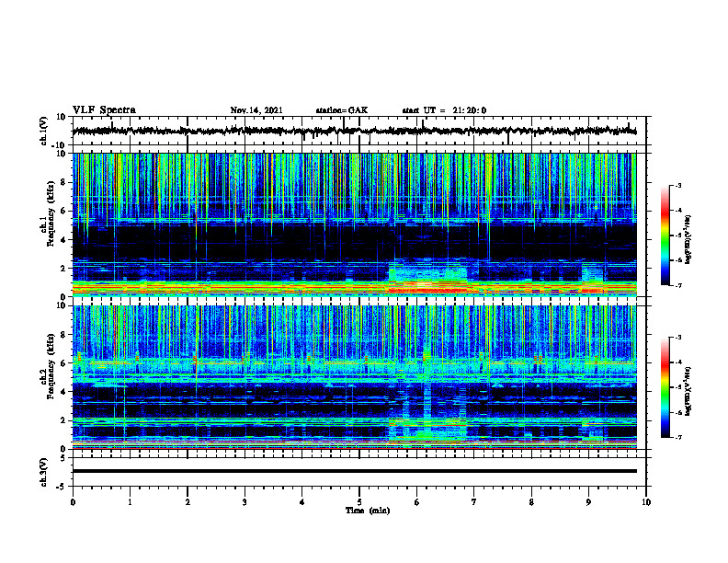Click time axis tick label "5"
The image size is (728, 563).
tap(359, 502)
